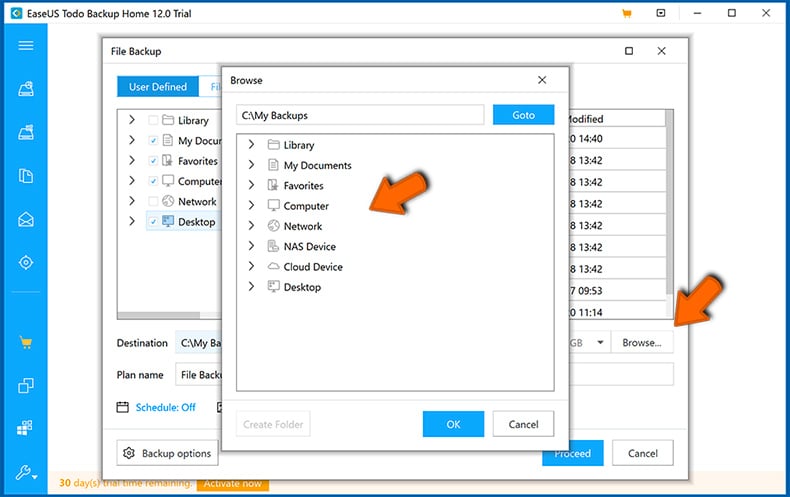Uncheck Desktop checkbox in File Backup

[x=153, y=221]
